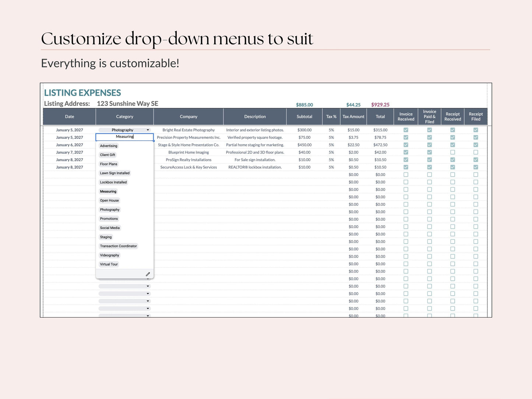Pick Floor Plans from the dropdown options

coord(109,164)
